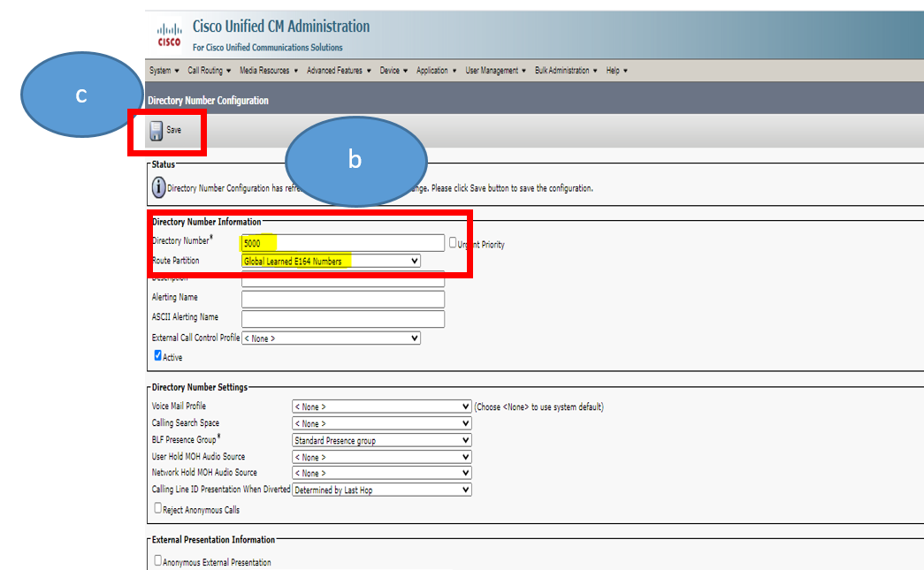This screenshot has height=570, width=924.
Task: Click the status information icon
Action: tap(158, 187)
